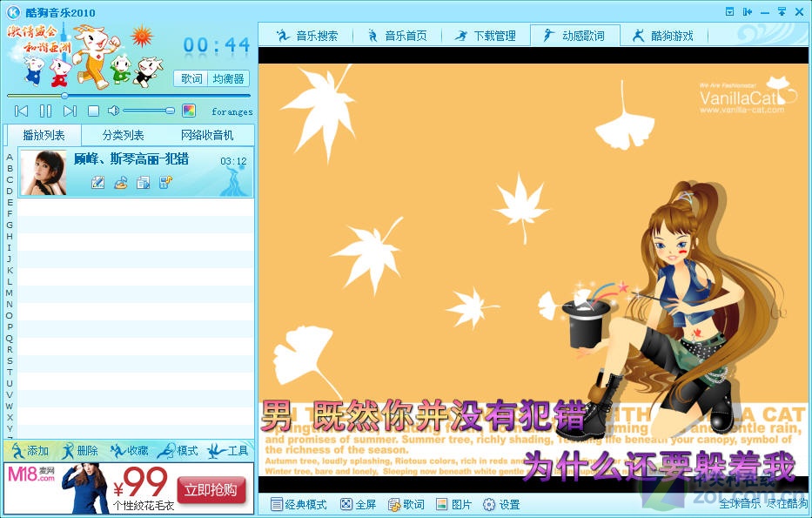The image size is (812, 518).
Task: Jump to letter M in the index
Action: [10, 293]
